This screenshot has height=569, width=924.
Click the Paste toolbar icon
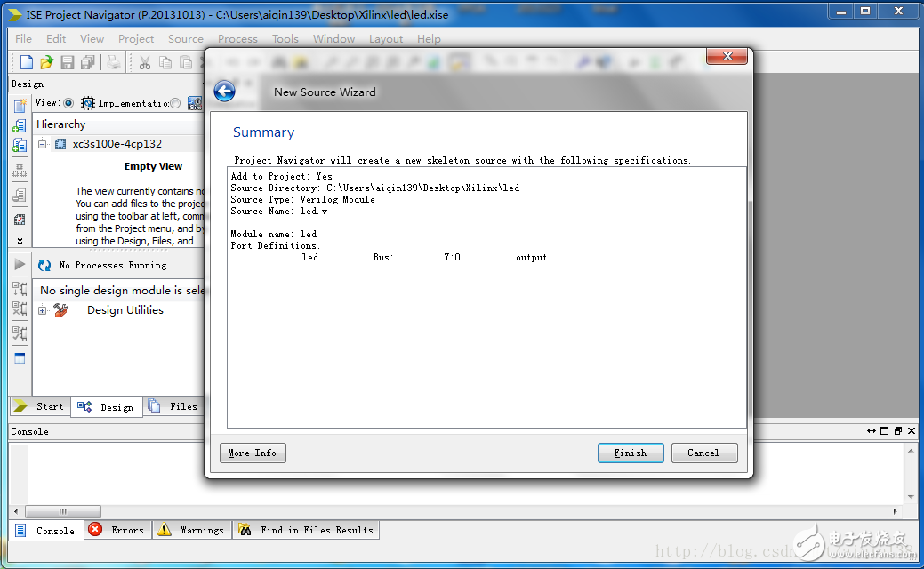coord(186,62)
